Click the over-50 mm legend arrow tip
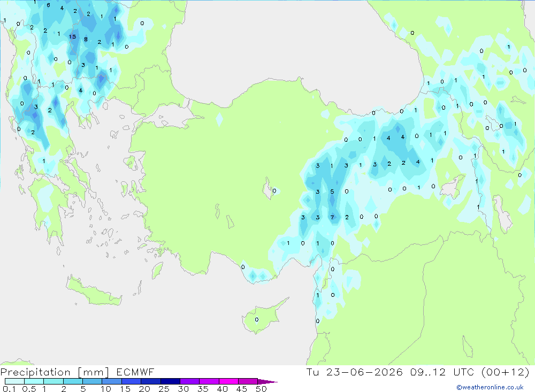The width and height of the screenshot is (535, 392). tap(268, 381)
